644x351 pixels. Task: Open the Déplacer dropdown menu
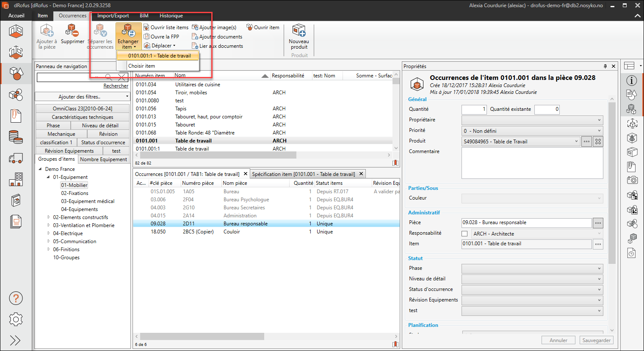pos(160,46)
